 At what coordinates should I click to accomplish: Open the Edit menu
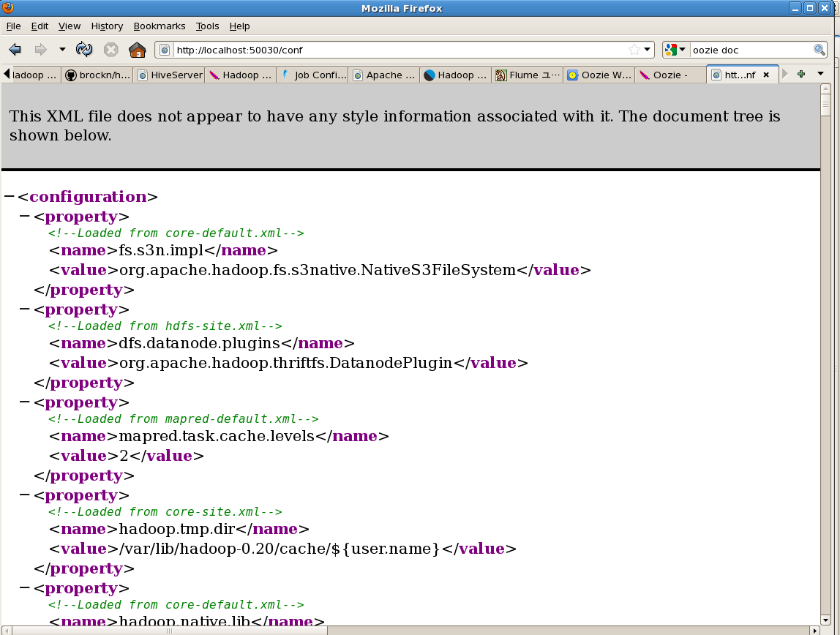point(40,26)
